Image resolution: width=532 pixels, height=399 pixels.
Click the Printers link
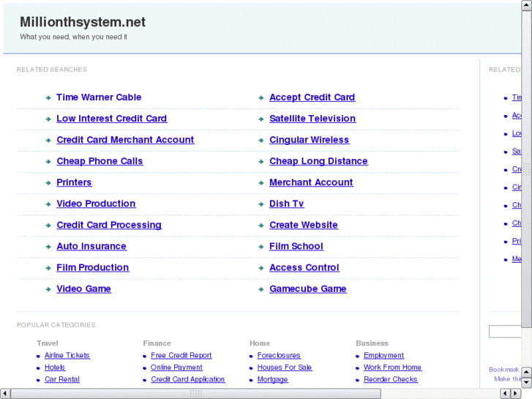coord(74,183)
